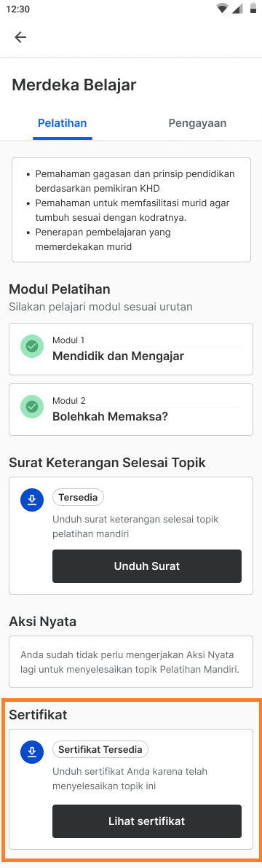The width and height of the screenshot is (262, 868).
Task: Tap the battery icon in status bar
Action: [252, 8]
